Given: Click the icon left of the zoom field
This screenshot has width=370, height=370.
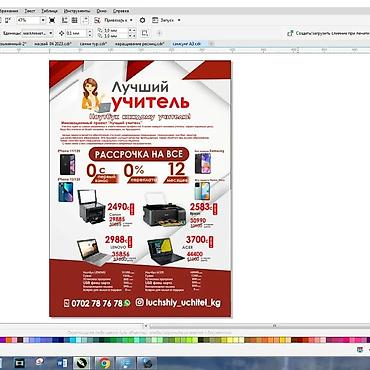Looking at the screenshot, I should 8,20.
